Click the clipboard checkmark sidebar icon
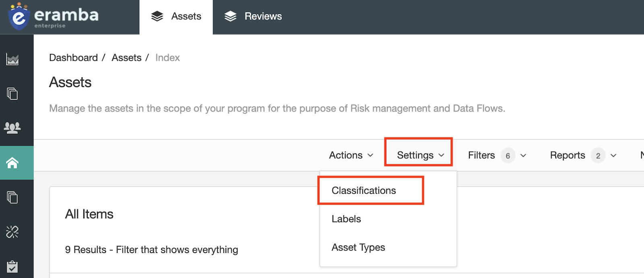Screen dimensions: 644x278 [12, 266]
